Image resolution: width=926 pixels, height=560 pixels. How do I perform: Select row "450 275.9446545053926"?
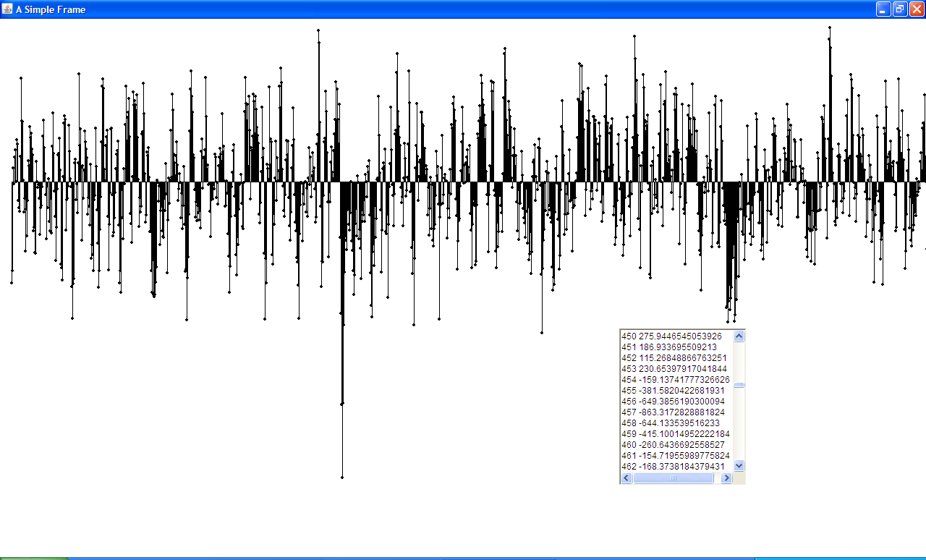coord(677,336)
